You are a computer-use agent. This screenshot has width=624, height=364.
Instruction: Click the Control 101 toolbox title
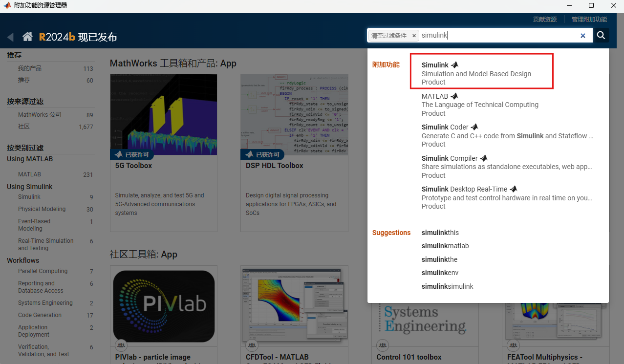click(409, 357)
